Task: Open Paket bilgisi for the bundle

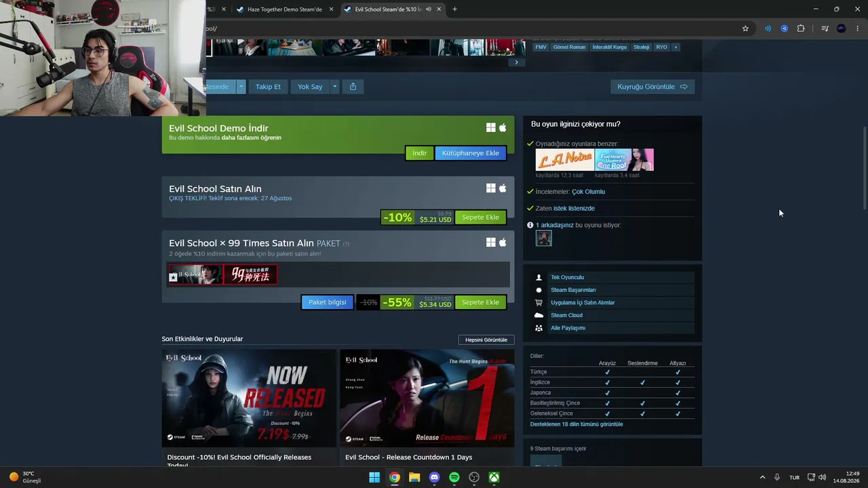Action: pos(328,302)
